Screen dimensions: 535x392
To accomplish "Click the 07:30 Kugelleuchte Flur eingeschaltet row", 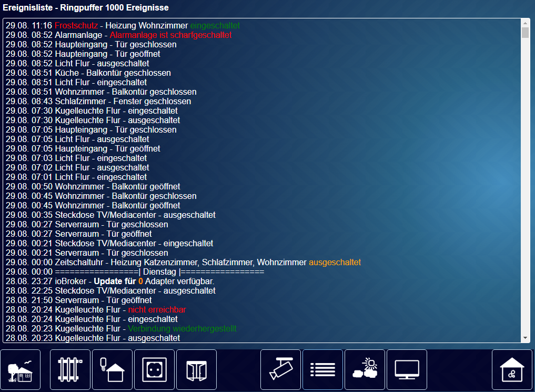I will coord(92,111).
